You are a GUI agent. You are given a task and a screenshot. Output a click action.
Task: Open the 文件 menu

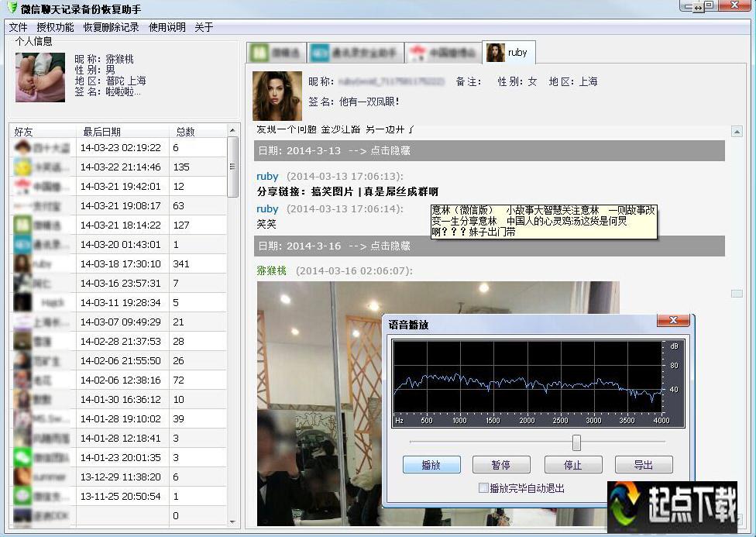[19, 27]
